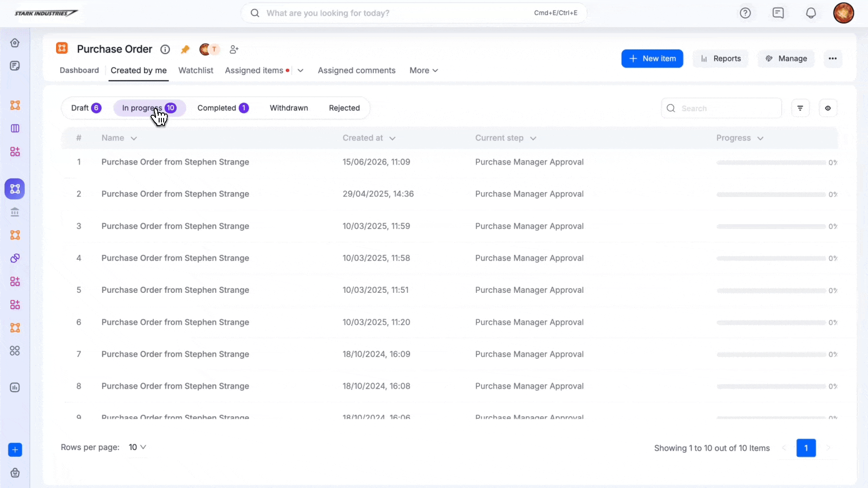
Task: Switch to the Dashboard tab
Action: (79, 70)
